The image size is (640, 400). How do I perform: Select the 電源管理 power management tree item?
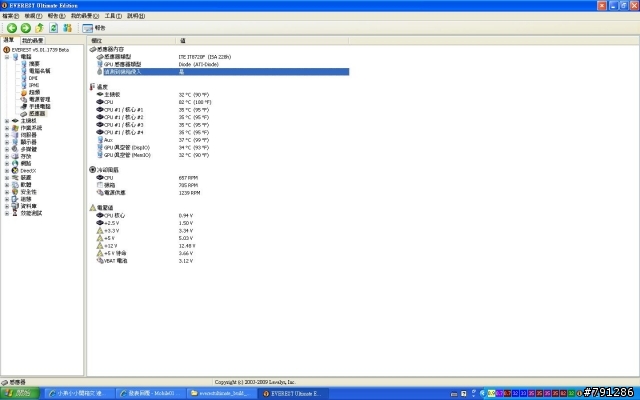click(x=40, y=100)
